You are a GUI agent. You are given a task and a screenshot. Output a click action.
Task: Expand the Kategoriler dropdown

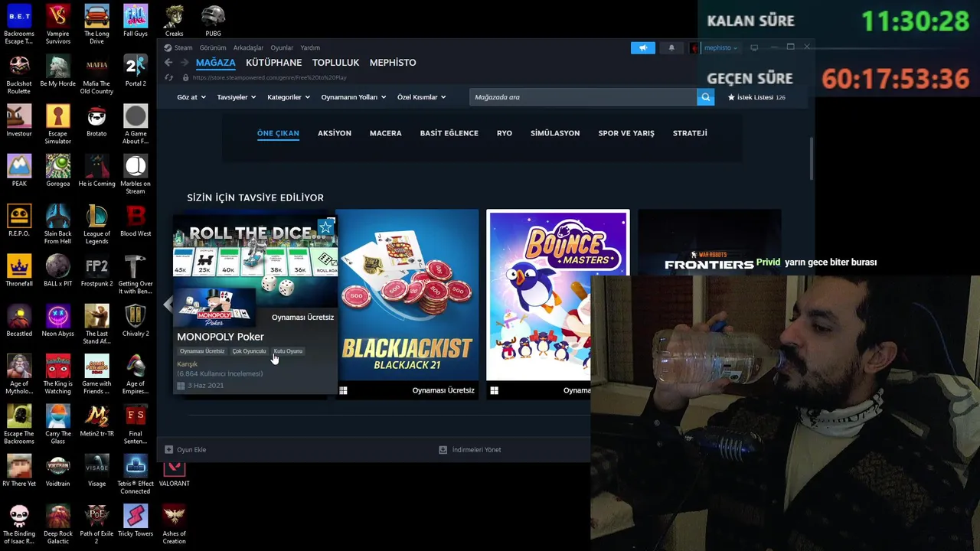[289, 97]
